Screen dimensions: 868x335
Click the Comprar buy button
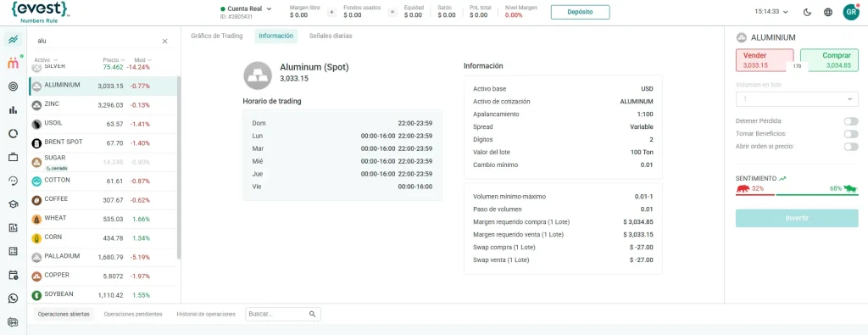829,60
